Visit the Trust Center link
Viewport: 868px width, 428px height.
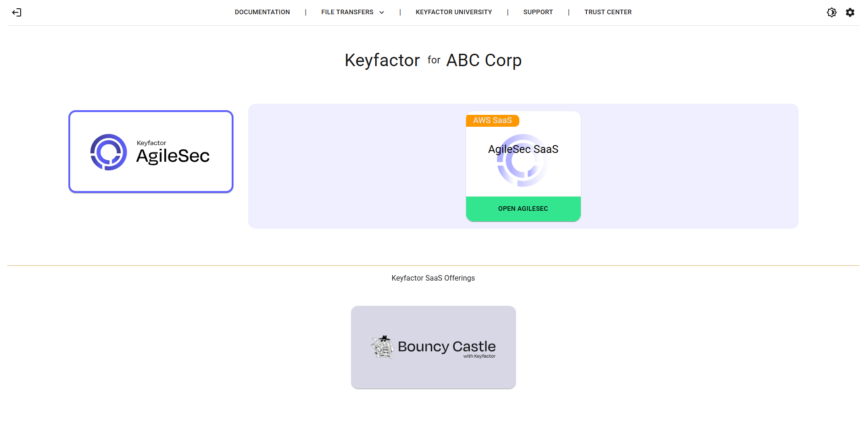coord(608,12)
